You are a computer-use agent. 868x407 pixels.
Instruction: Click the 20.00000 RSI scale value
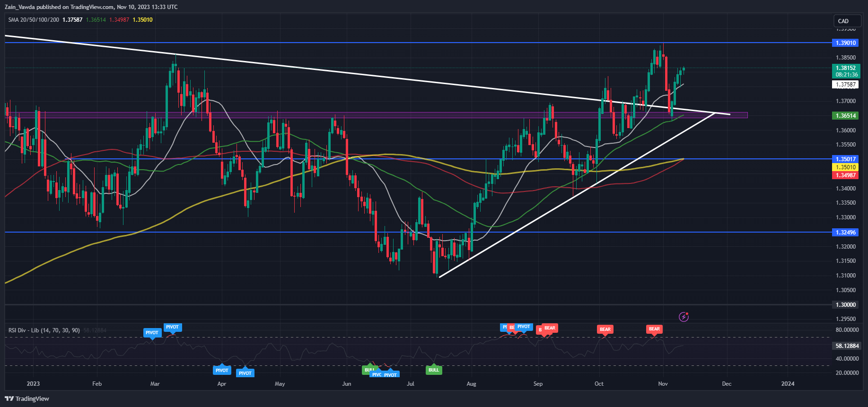coord(847,373)
